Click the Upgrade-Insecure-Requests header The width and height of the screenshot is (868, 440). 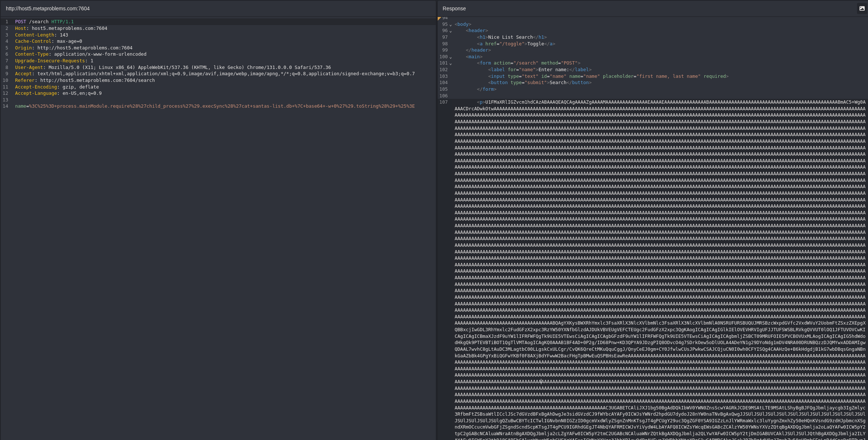[x=54, y=61]
